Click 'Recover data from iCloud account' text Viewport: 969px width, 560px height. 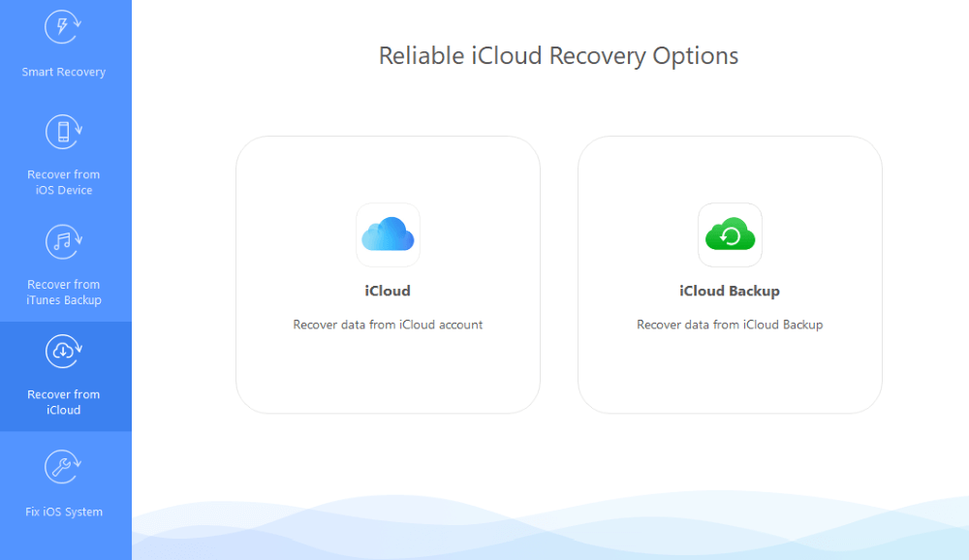388,325
